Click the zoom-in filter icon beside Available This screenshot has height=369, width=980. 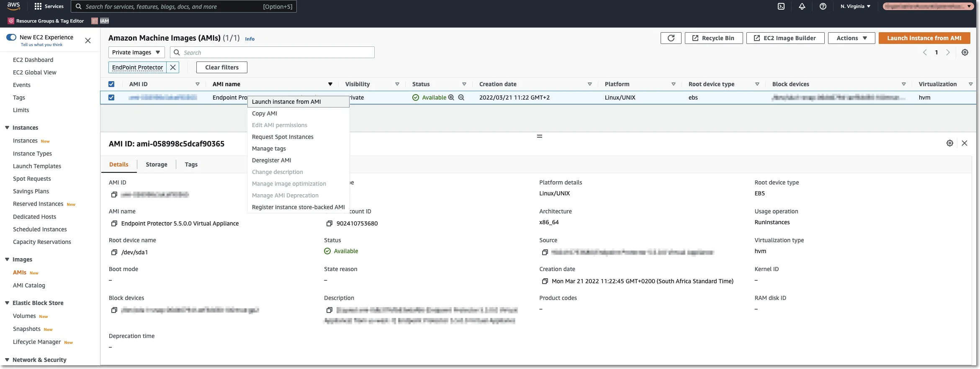pyautogui.click(x=451, y=97)
